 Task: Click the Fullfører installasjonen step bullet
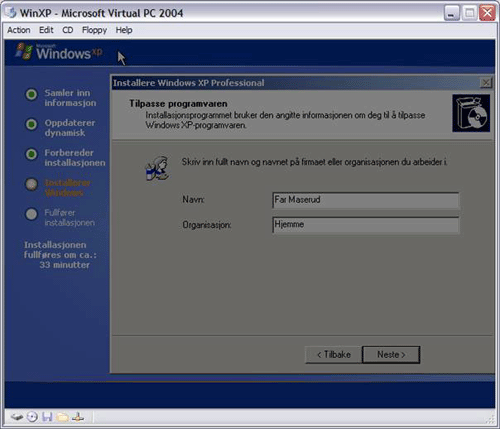[x=31, y=214]
